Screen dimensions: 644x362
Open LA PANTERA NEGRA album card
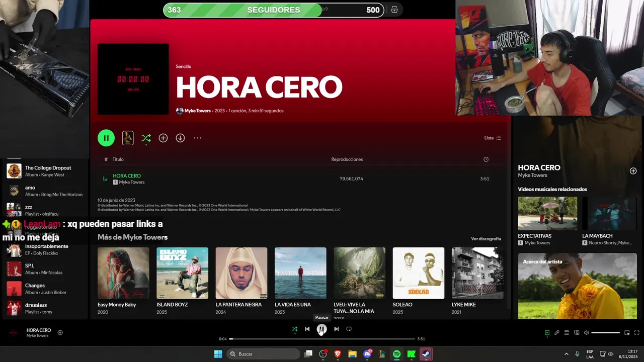(242, 281)
